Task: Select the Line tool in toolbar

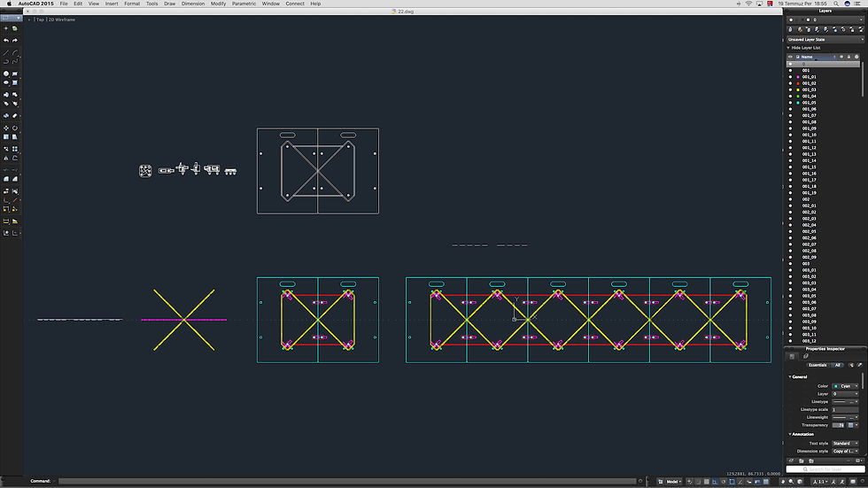Action: 6,52
